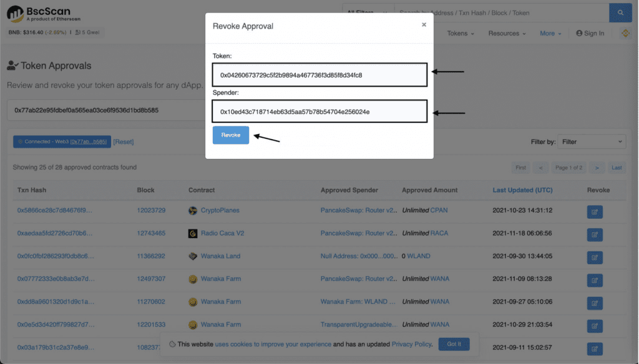Click the BscScan logo

(x=44, y=14)
